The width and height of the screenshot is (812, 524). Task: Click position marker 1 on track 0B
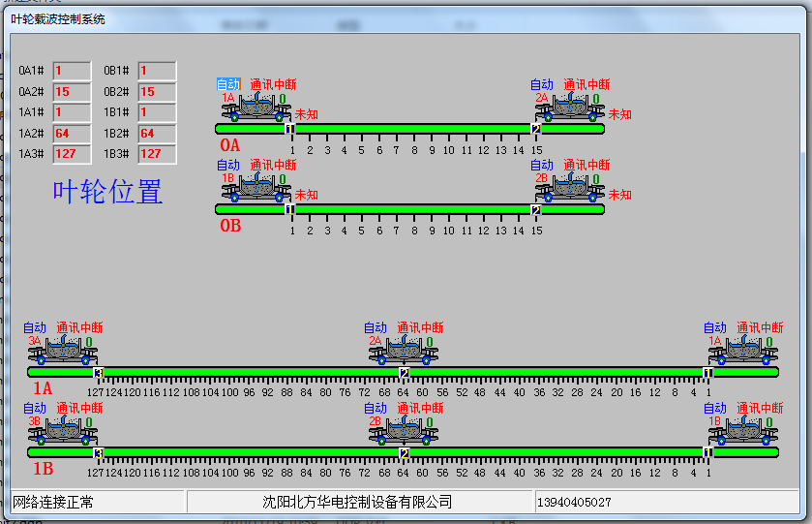point(290,209)
